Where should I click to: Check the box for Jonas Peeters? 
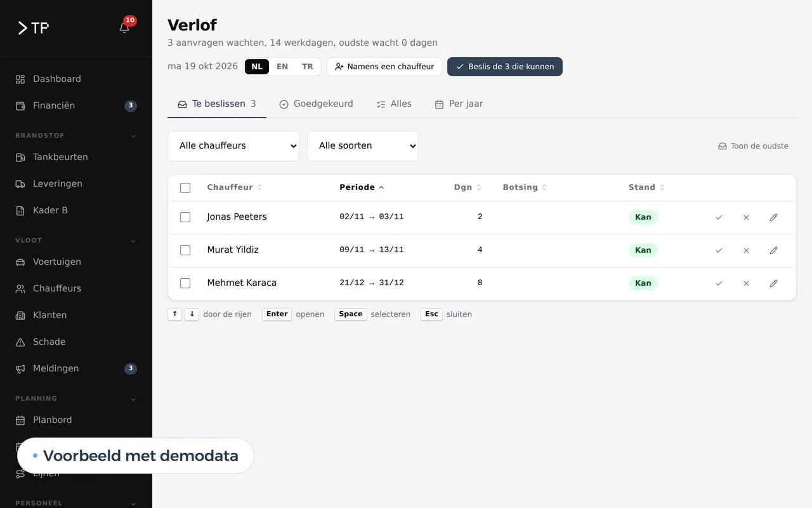tap(185, 217)
